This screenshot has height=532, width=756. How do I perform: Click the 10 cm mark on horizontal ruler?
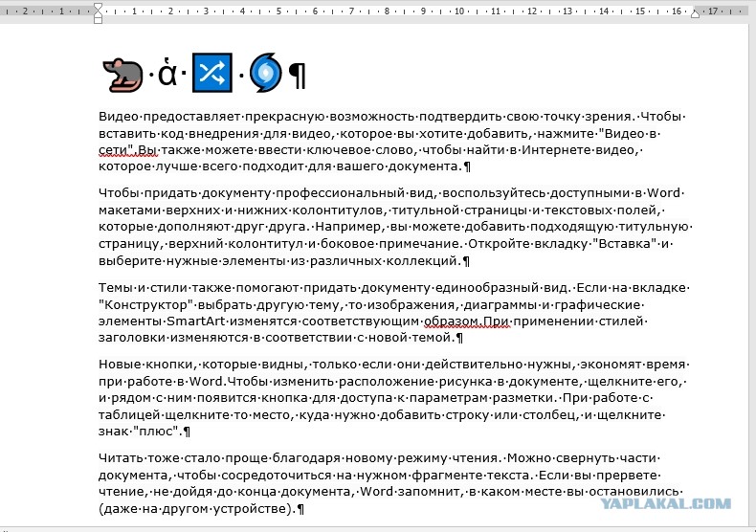pos(459,11)
